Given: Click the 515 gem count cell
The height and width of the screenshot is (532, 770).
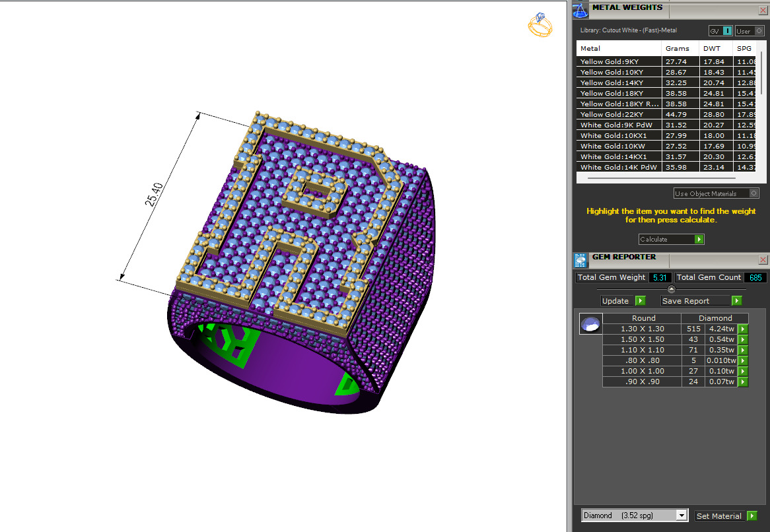Looking at the screenshot, I should [x=693, y=329].
